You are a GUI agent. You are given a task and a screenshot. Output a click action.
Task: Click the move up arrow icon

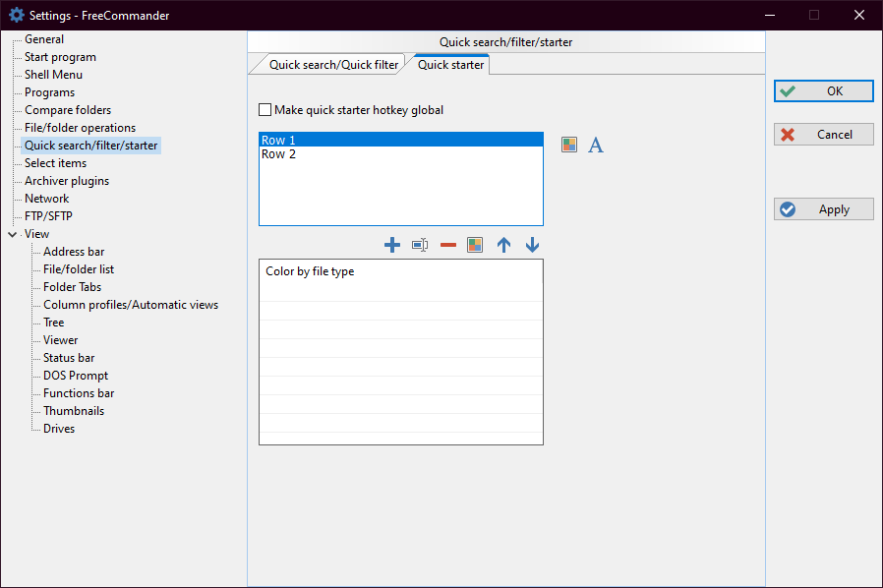click(x=503, y=245)
